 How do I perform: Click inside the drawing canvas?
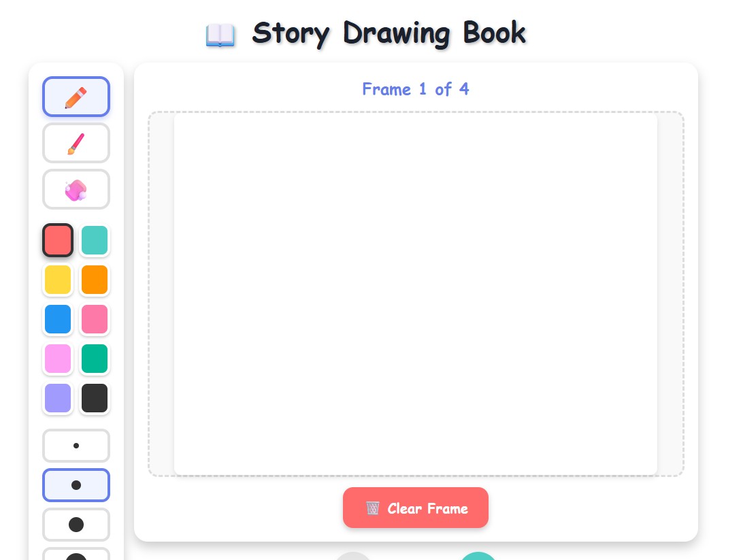tap(416, 293)
